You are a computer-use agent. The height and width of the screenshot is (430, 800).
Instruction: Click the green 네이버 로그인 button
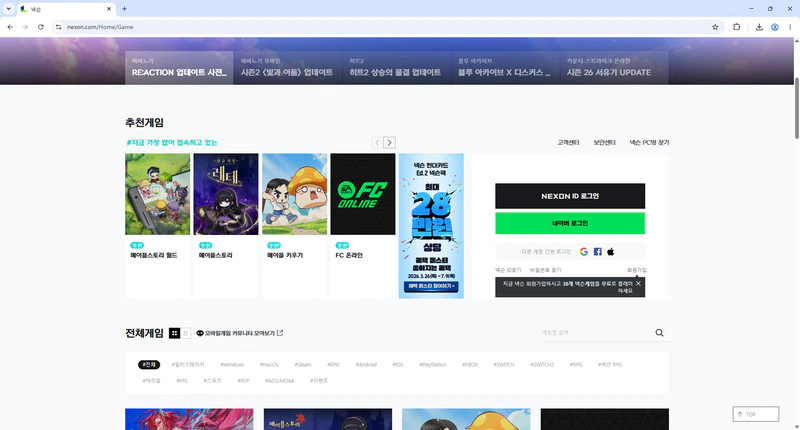click(x=570, y=223)
